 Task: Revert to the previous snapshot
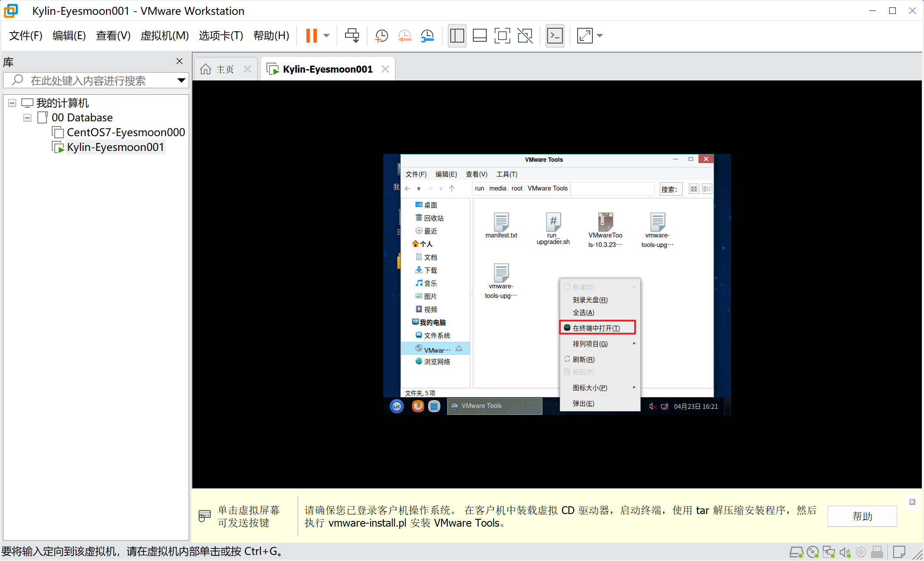point(405,36)
